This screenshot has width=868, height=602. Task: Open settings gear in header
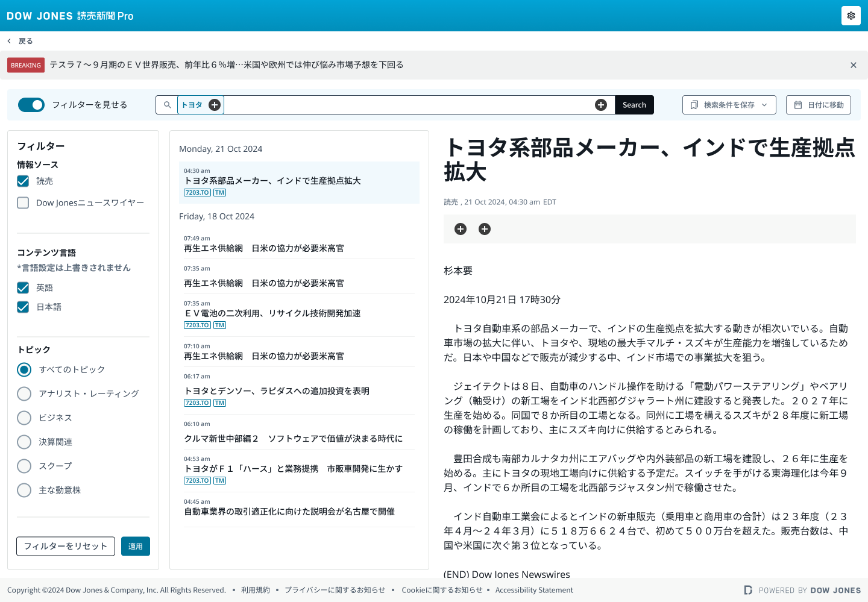point(851,16)
